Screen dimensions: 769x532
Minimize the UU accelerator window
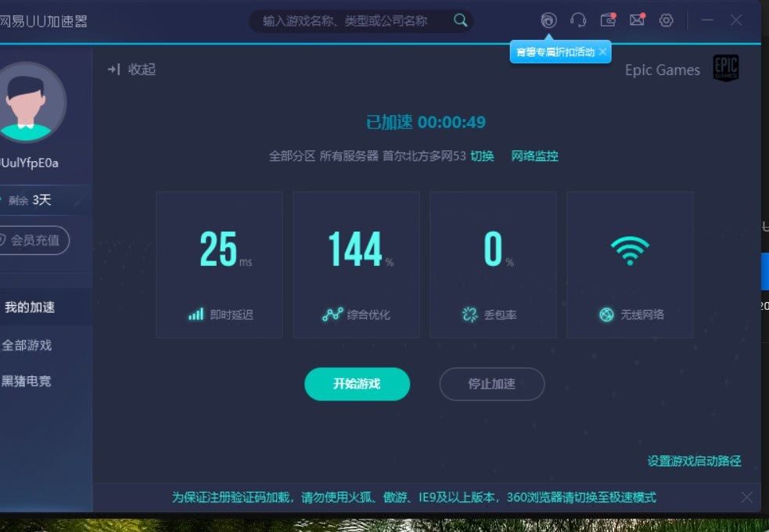706,20
